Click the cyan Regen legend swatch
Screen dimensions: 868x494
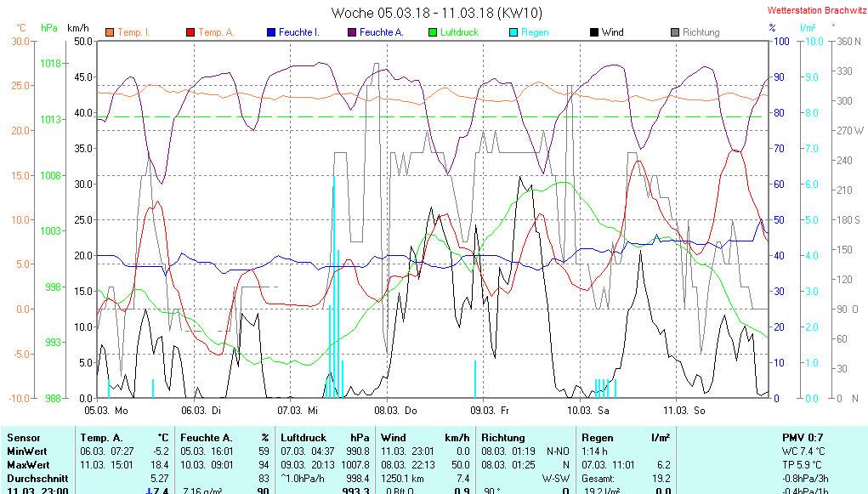click(513, 32)
